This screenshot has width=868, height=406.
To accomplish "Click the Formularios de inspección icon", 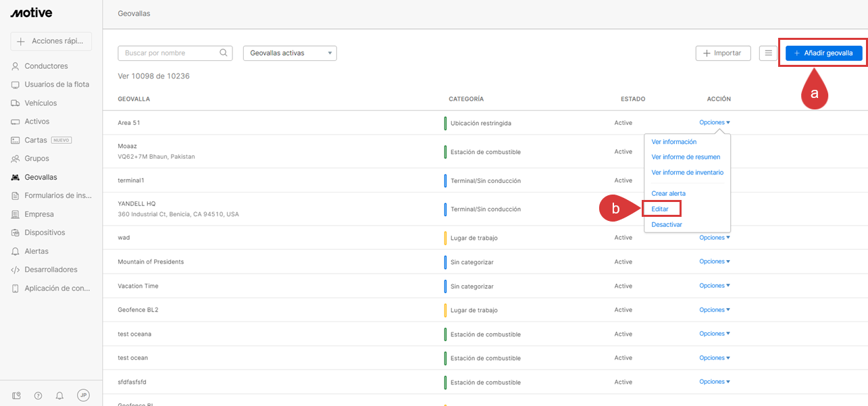I will (16, 195).
